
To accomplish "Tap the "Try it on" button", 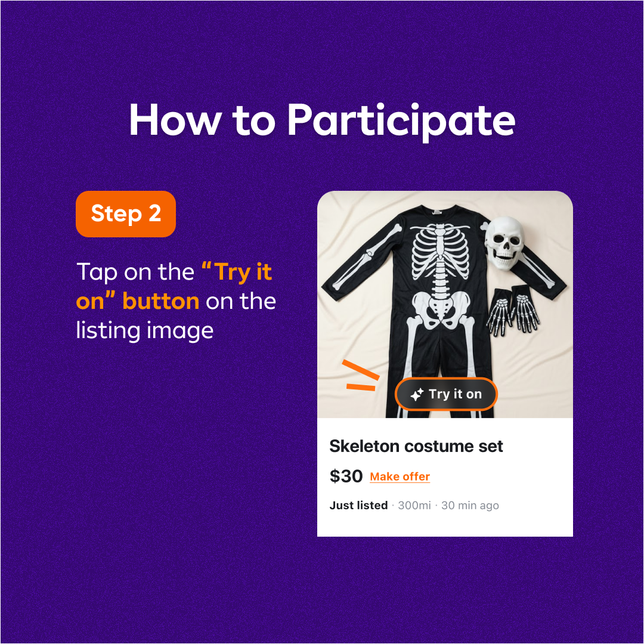I will pos(446,394).
